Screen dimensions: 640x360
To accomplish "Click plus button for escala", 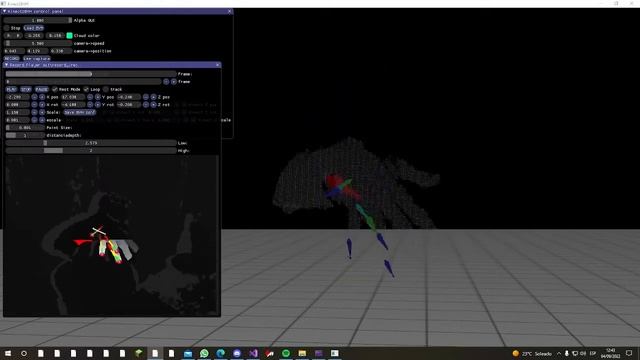I will click(42, 120).
